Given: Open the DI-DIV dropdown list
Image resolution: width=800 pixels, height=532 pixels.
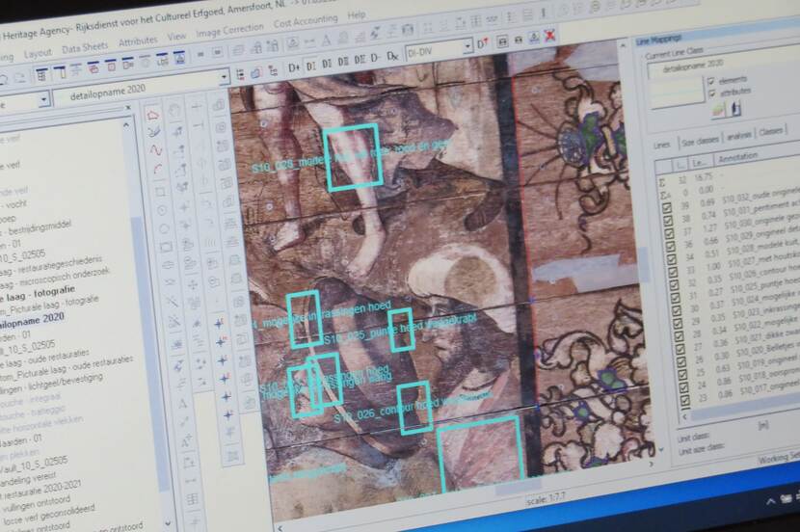Looking at the screenshot, I should click(467, 46).
